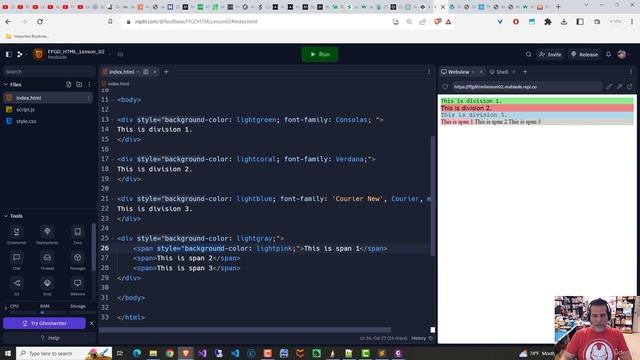Open the Git tool
The image size is (640, 360).
pyautogui.click(x=16, y=287)
